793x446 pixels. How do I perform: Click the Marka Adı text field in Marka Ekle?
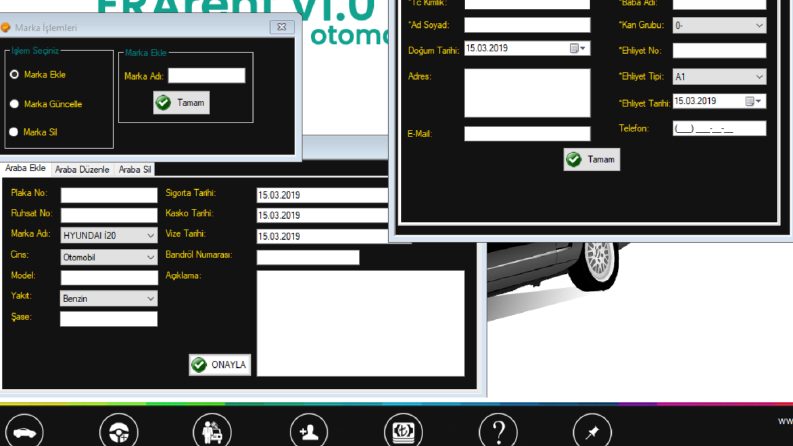[x=206, y=76]
